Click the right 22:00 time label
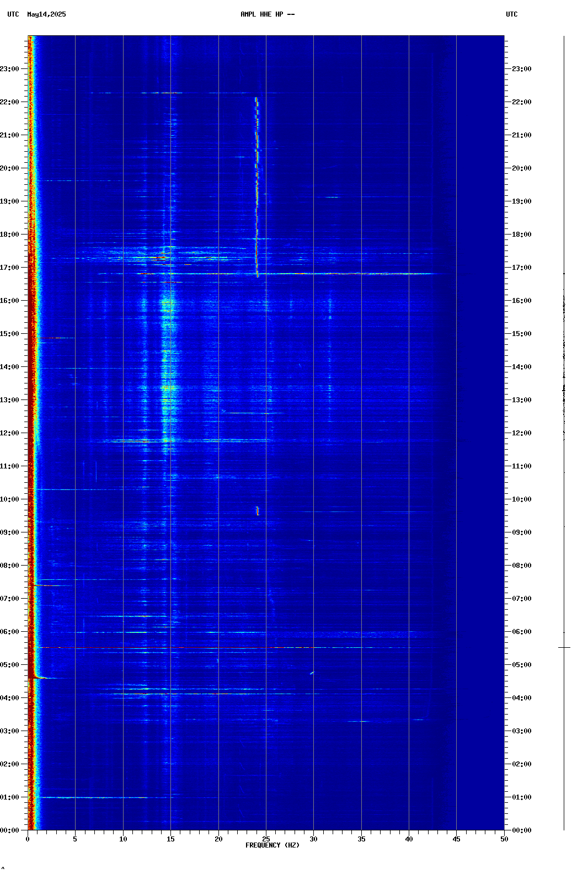 [x=522, y=102]
